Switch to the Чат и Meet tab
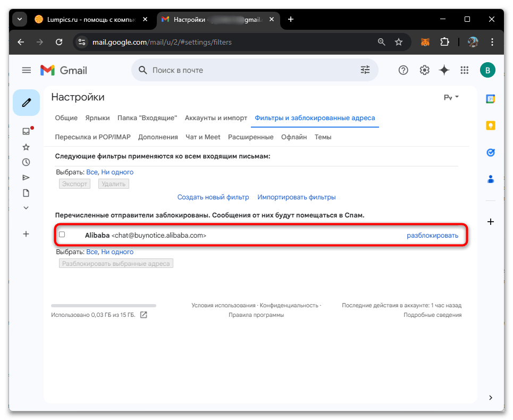The height and width of the screenshot is (420, 513). point(203,137)
